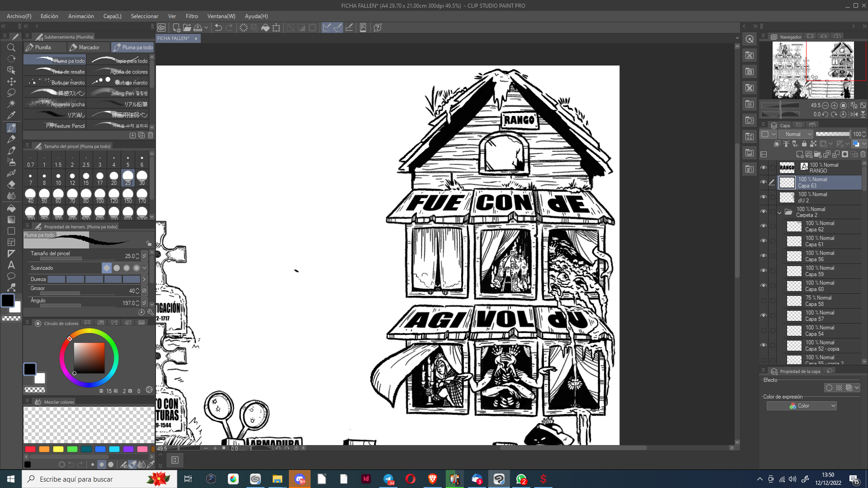Click Save icon in command bar

pyautogui.click(x=198, y=28)
